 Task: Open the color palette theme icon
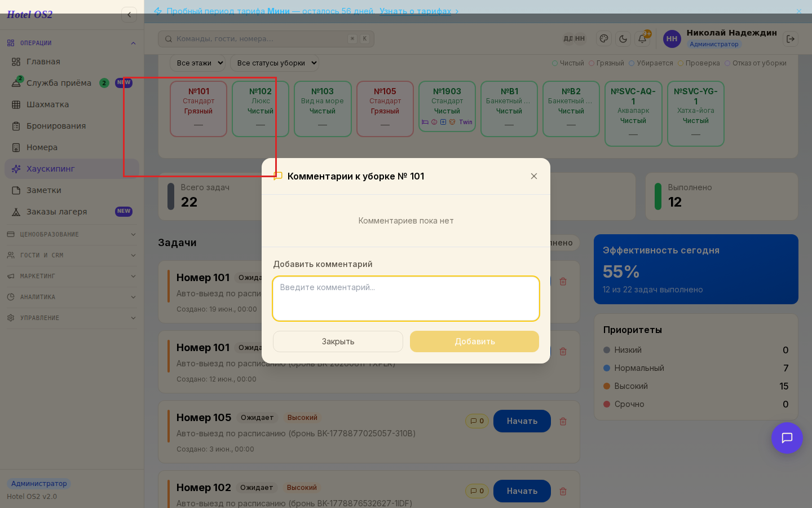point(604,39)
